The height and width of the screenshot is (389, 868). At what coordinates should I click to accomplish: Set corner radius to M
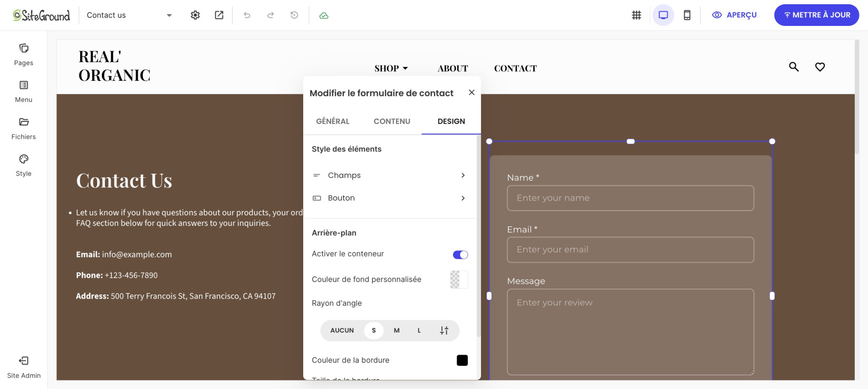click(x=397, y=330)
